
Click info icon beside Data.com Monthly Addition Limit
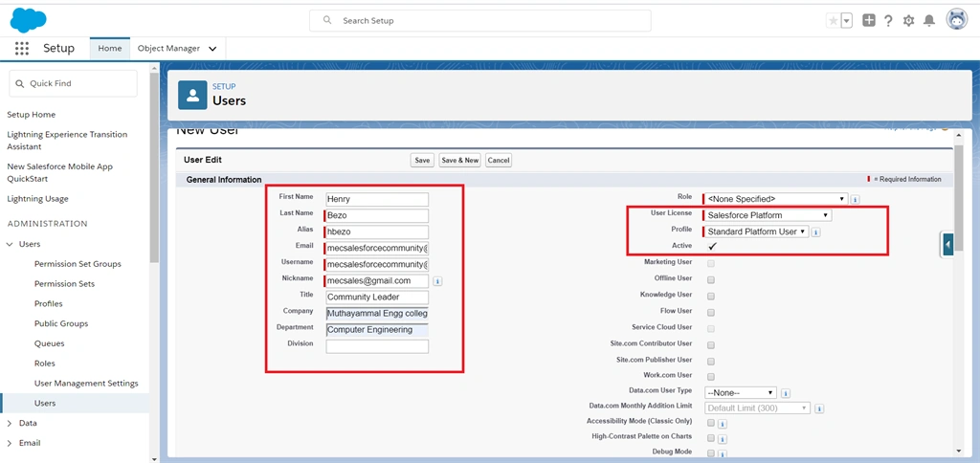[x=819, y=408]
